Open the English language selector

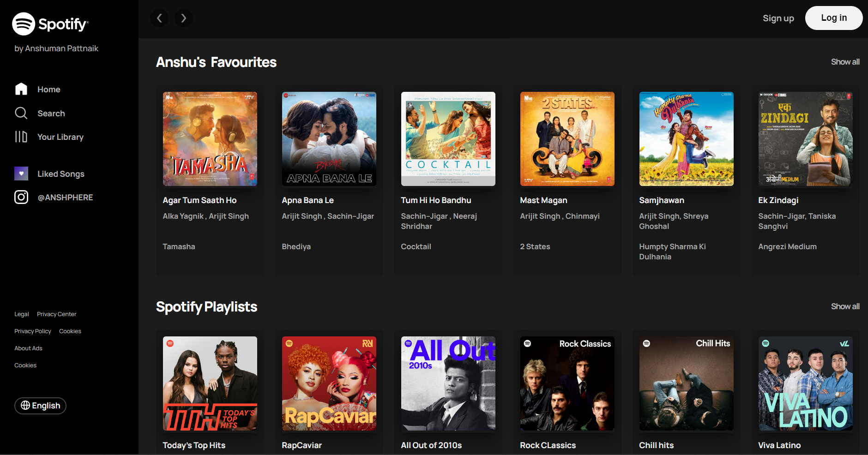[x=41, y=406]
